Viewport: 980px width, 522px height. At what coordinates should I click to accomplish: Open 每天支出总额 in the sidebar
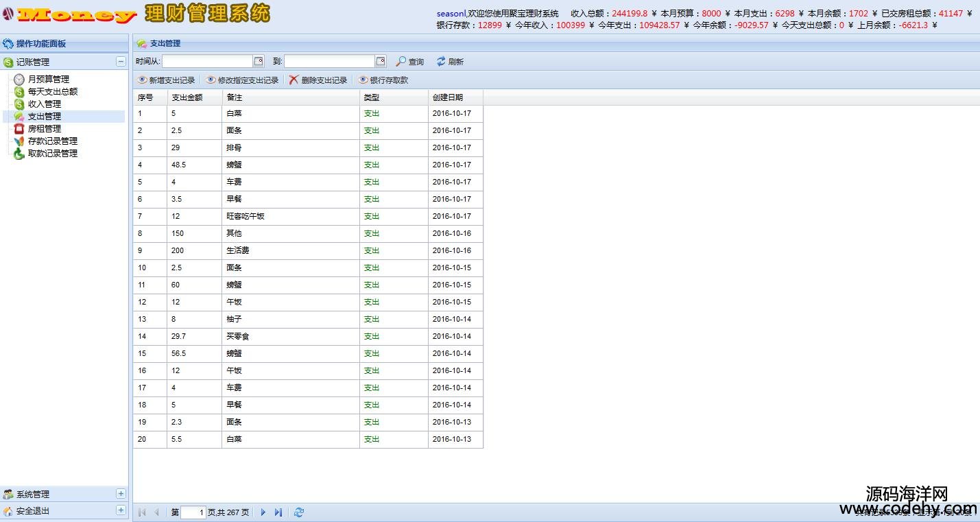(52, 92)
